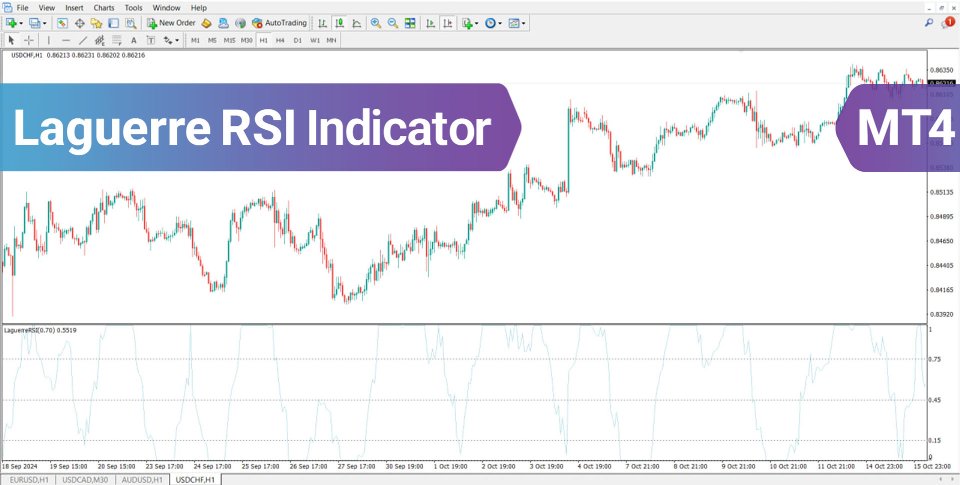
Task: Click the globe icon beside AutoTrading
Action: [241, 23]
